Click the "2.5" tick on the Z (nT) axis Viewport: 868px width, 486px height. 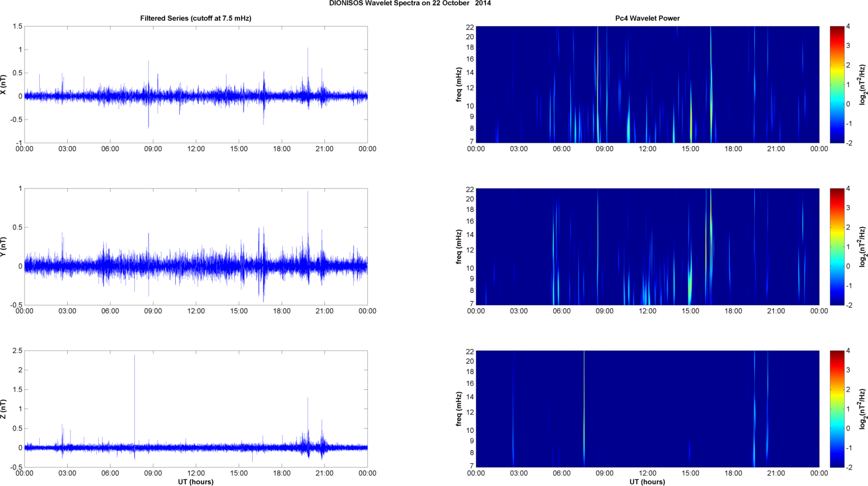coord(17,351)
